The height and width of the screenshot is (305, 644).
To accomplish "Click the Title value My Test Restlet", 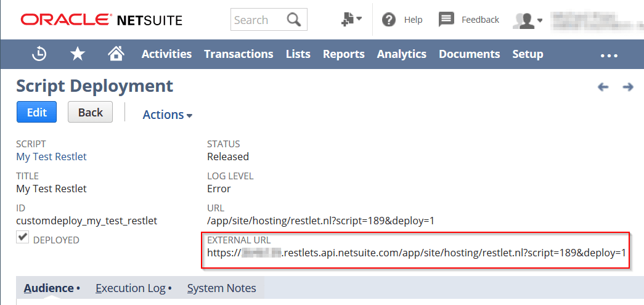I will click(x=51, y=189).
